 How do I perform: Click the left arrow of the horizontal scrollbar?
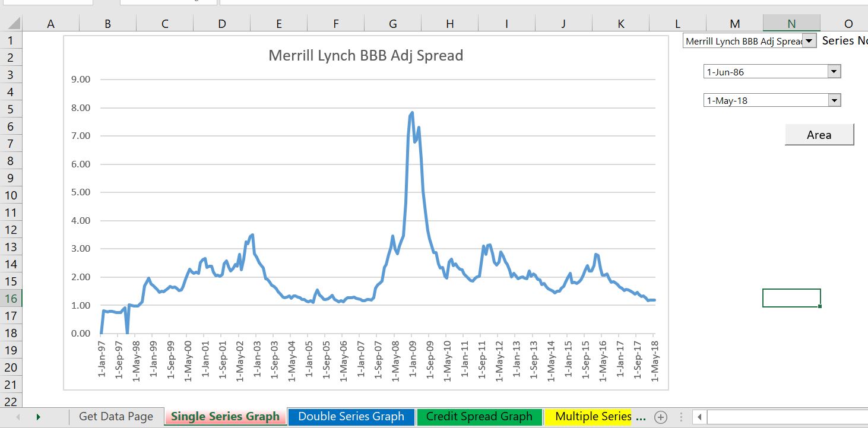[701, 417]
